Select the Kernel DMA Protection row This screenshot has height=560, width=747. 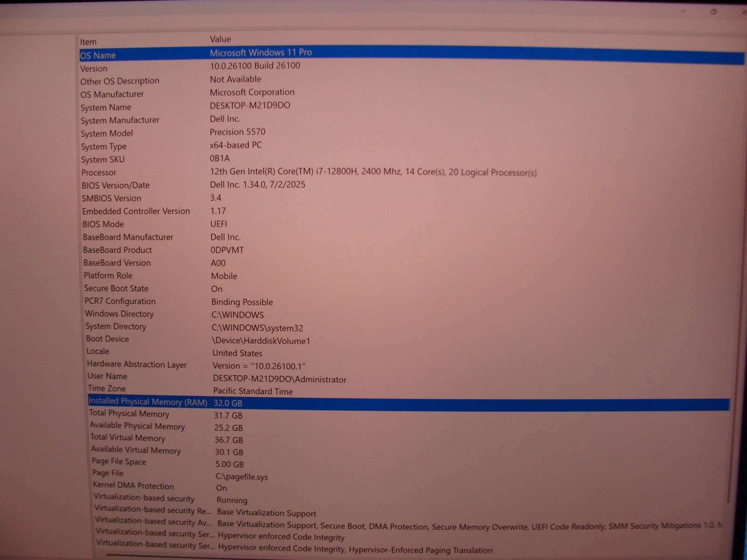134,486
